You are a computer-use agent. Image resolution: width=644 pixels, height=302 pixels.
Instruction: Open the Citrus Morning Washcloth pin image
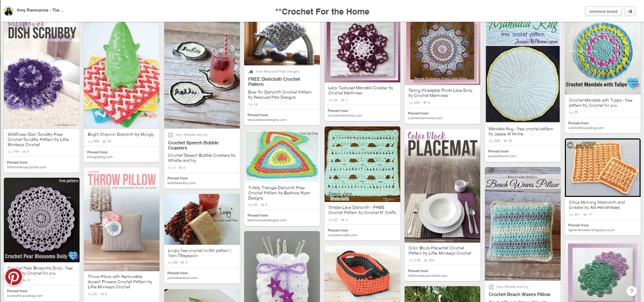(x=603, y=167)
